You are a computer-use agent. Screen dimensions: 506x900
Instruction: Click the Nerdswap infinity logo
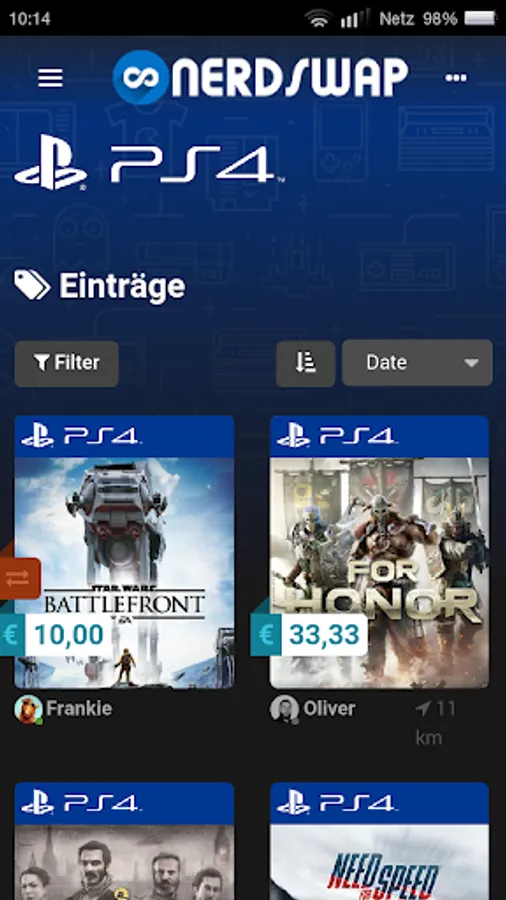(x=141, y=77)
